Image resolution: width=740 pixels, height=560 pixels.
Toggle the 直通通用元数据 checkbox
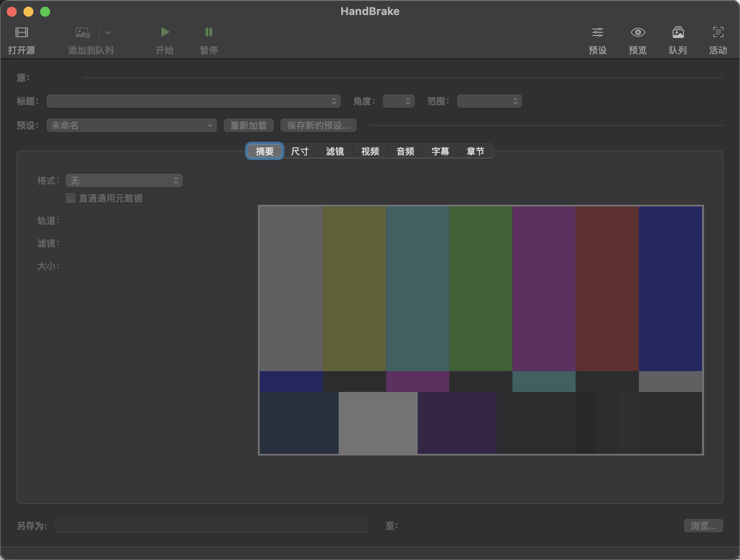(x=71, y=198)
